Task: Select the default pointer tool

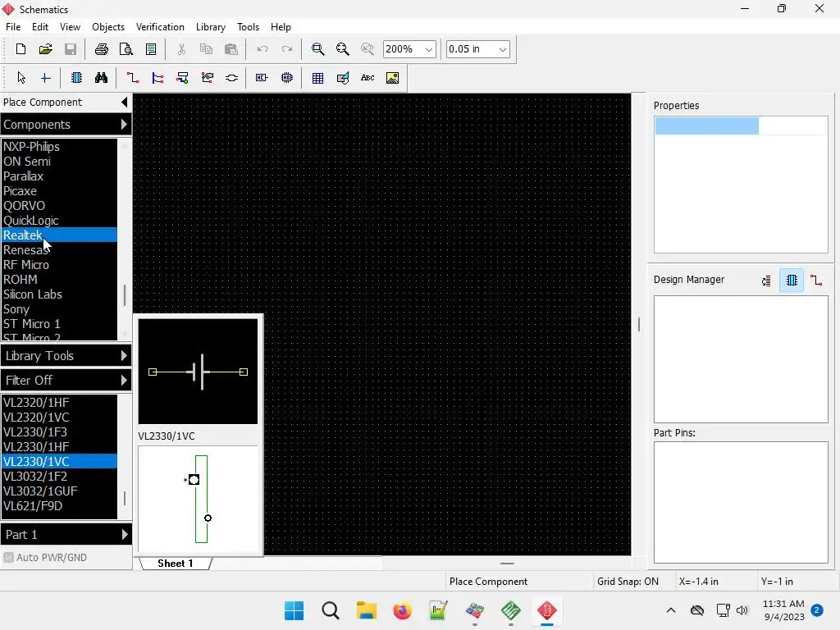Action: pos(21,78)
